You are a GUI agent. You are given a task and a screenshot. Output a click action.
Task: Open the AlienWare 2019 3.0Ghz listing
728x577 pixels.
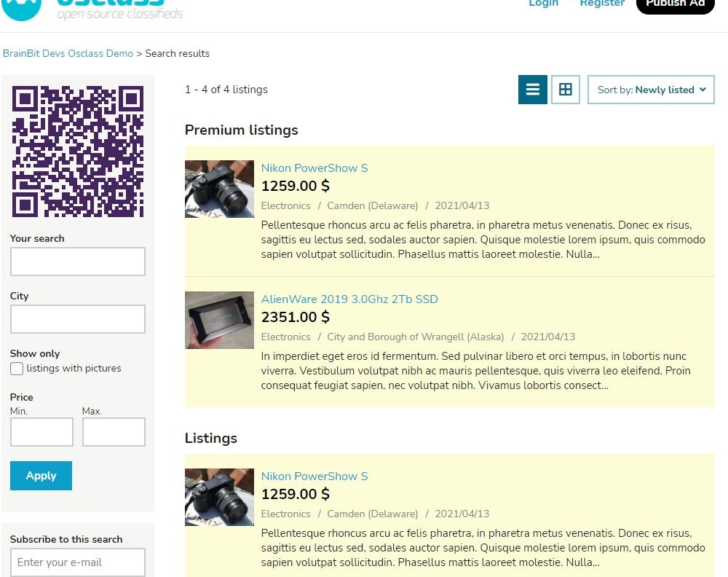click(349, 299)
